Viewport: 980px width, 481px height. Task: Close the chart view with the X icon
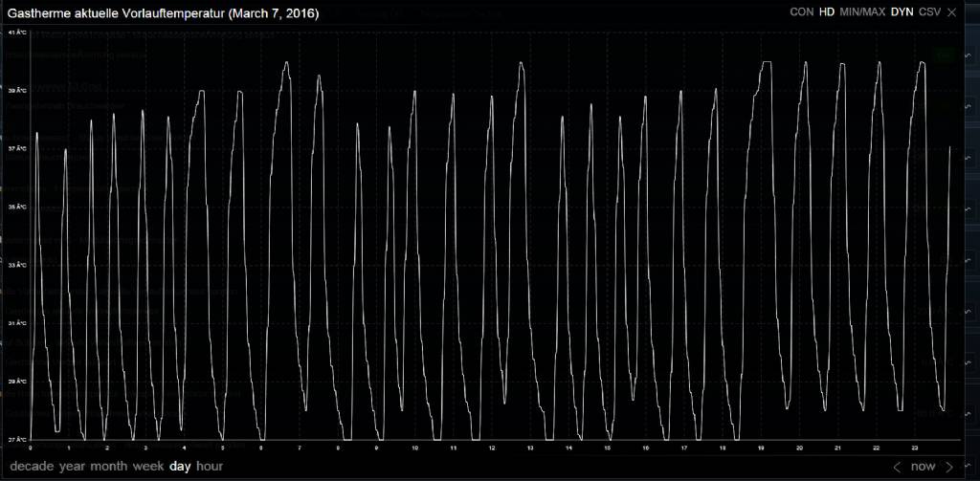pyautogui.click(x=951, y=12)
